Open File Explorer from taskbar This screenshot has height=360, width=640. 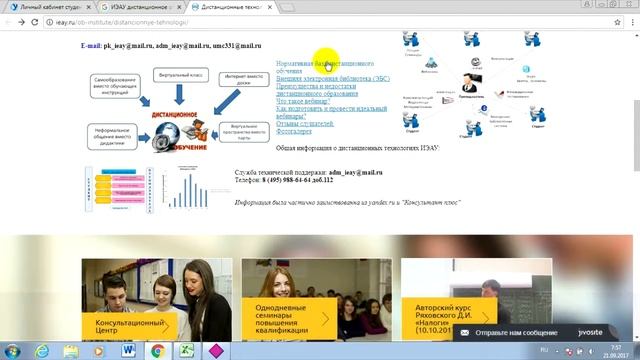point(71,351)
